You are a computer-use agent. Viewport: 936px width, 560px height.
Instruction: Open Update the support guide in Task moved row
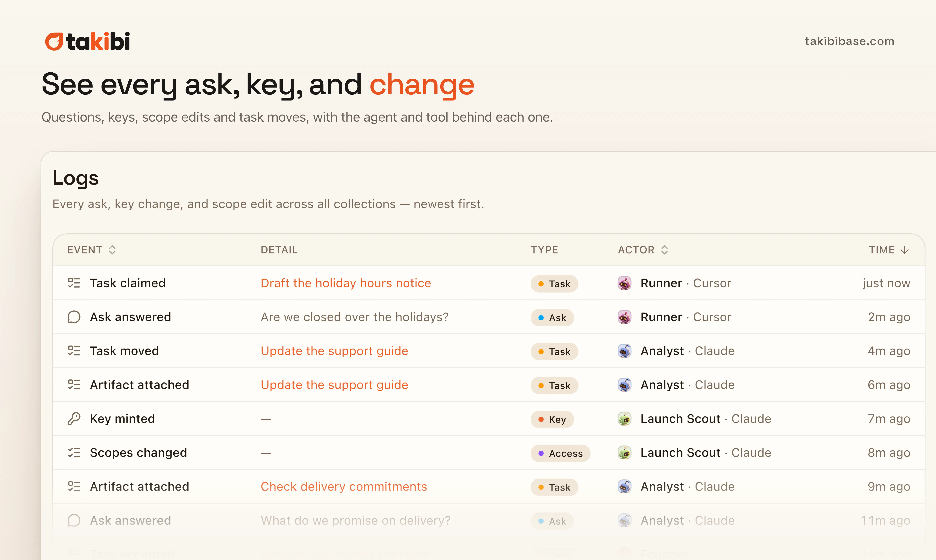pyautogui.click(x=334, y=351)
